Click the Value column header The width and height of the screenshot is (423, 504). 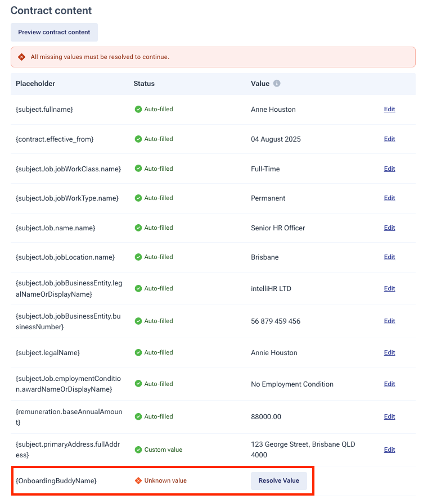[260, 84]
